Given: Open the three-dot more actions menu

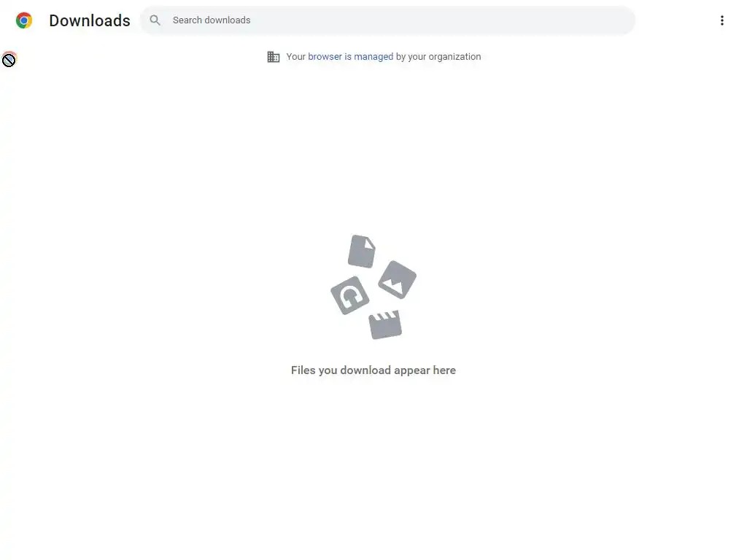Looking at the screenshot, I should [721, 20].
